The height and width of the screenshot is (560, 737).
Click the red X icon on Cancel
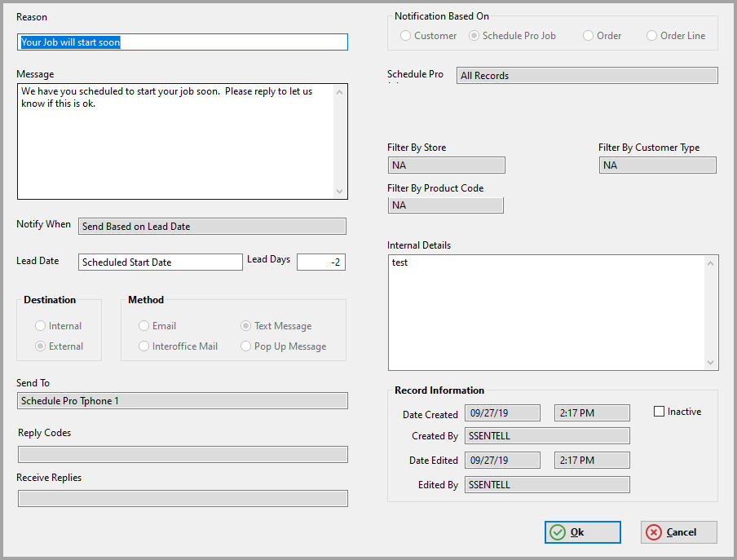click(653, 532)
